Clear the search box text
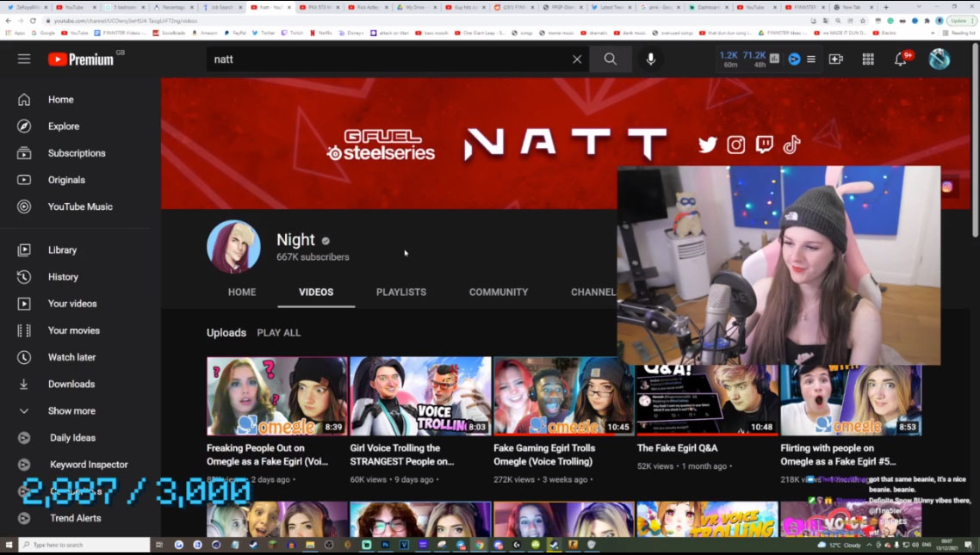 (577, 59)
